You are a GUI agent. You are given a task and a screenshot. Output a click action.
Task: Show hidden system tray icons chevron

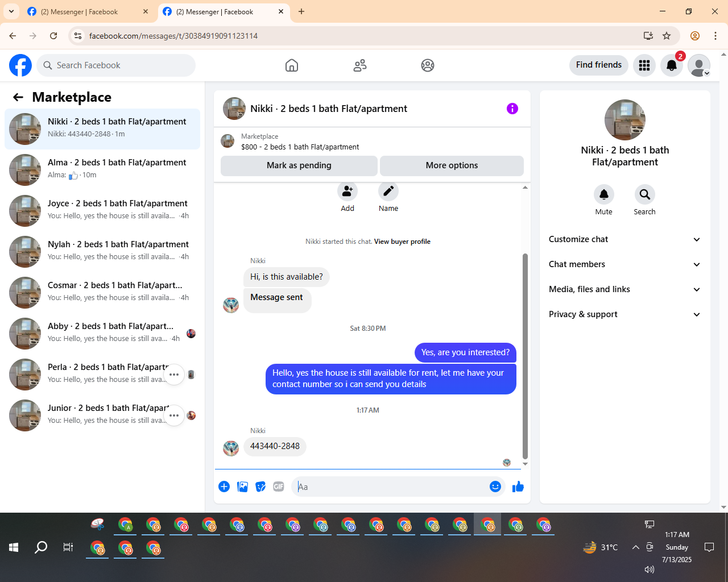pos(635,547)
